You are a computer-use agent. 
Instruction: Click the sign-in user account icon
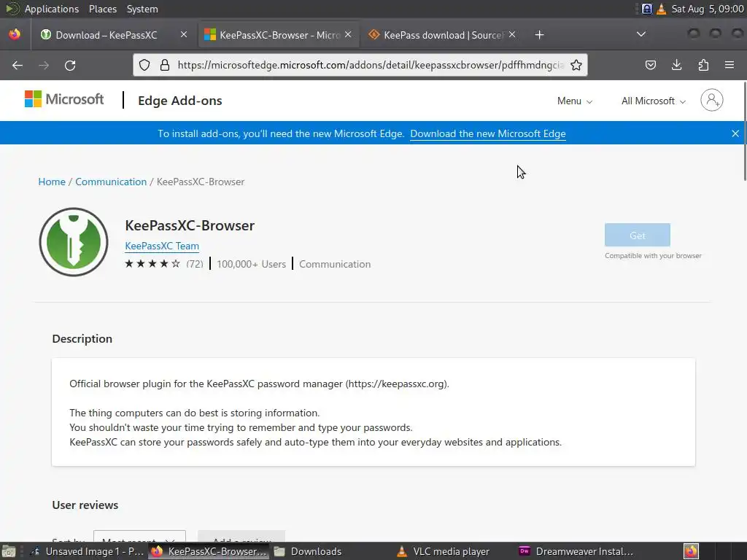pos(712,100)
